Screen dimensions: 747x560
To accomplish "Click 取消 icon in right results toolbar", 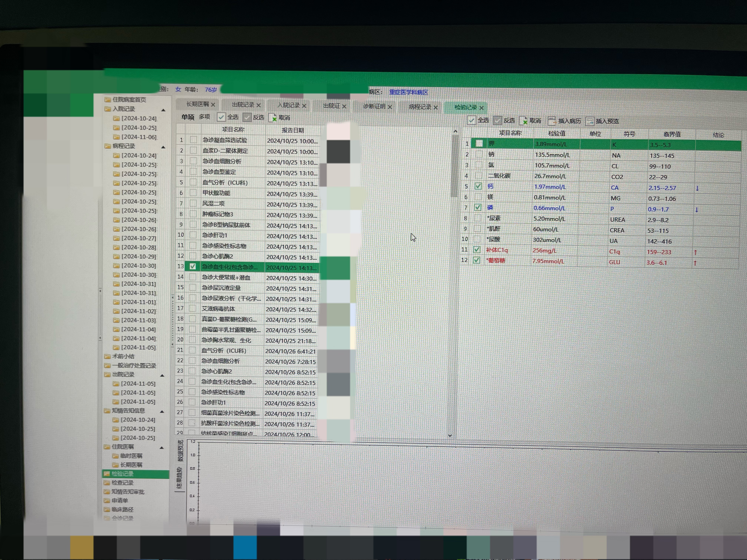I will pos(523,121).
